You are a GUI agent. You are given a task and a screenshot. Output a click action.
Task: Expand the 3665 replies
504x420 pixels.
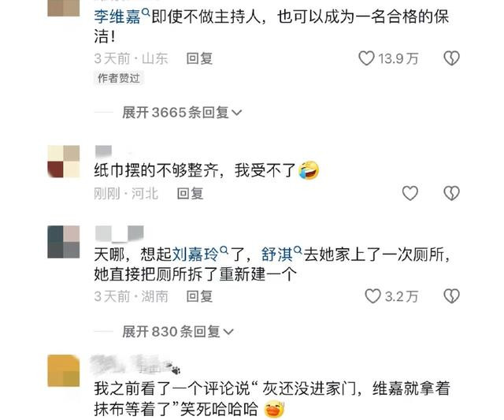pyautogui.click(x=182, y=113)
